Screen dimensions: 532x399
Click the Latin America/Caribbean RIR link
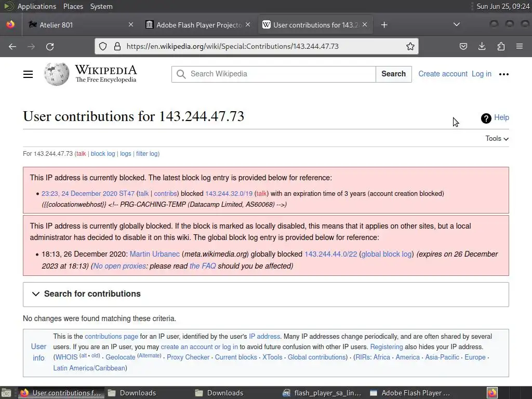[x=89, y=368]
